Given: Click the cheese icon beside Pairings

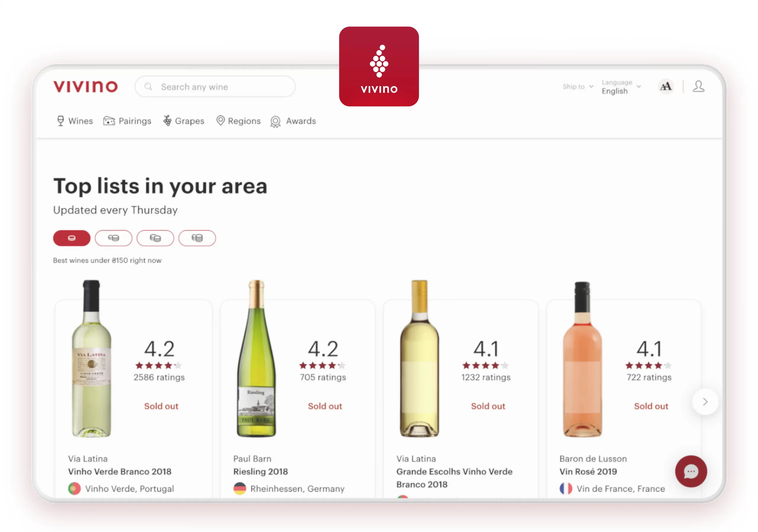Looking at the screenshot, I should coord(109,121).
